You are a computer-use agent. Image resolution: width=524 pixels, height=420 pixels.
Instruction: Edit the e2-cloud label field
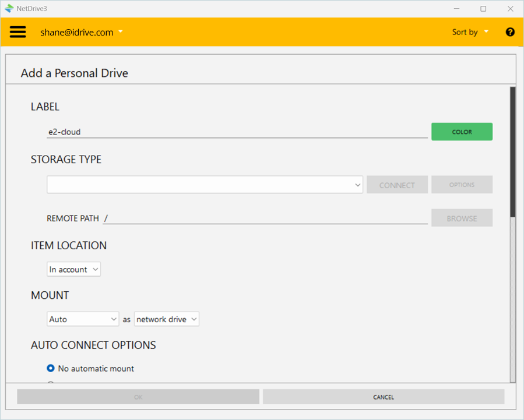(237, 132)
